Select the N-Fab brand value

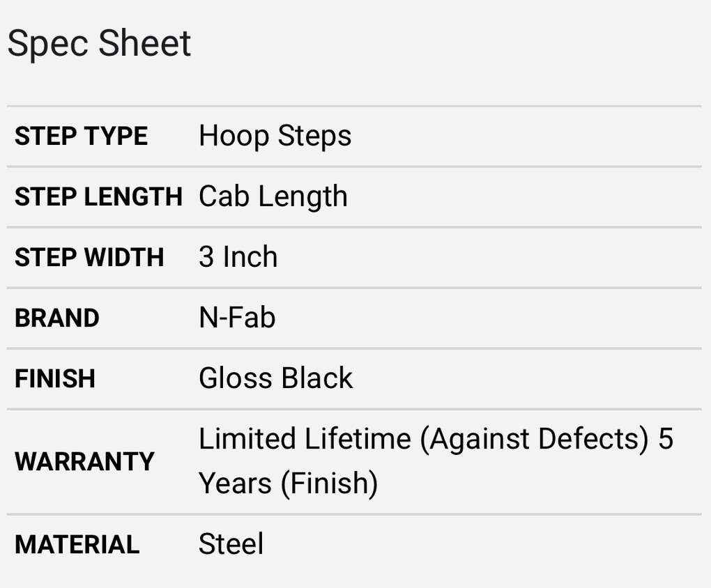pyautogui.click(x=237, y=318)
